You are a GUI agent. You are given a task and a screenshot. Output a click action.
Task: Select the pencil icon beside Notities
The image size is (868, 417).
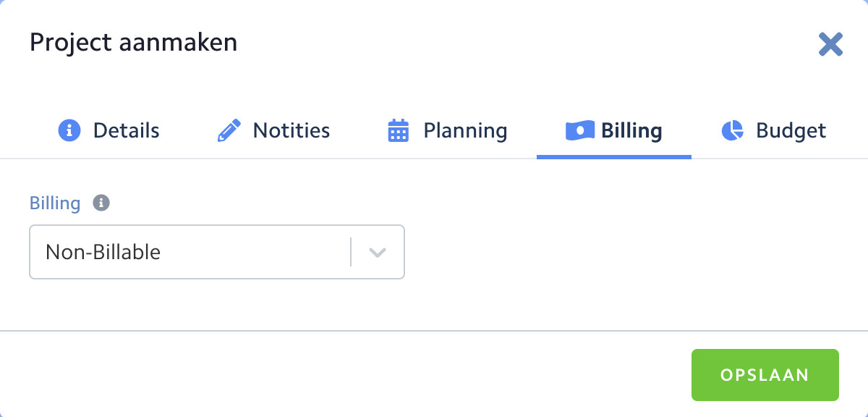[229, 130]
